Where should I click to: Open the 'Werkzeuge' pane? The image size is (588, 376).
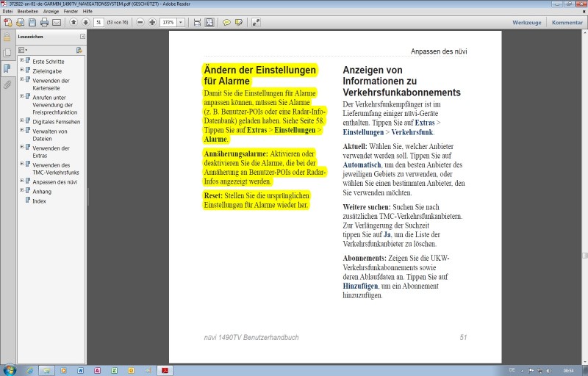[x=526, y=22]
